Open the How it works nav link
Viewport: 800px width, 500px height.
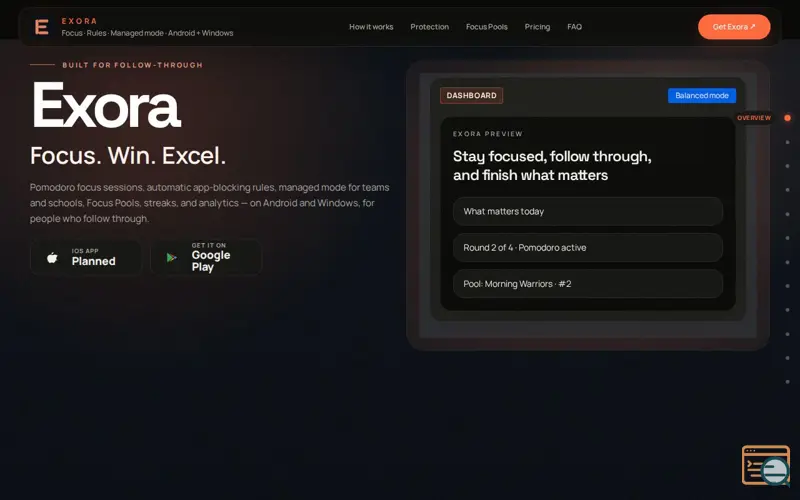point(371,27)
